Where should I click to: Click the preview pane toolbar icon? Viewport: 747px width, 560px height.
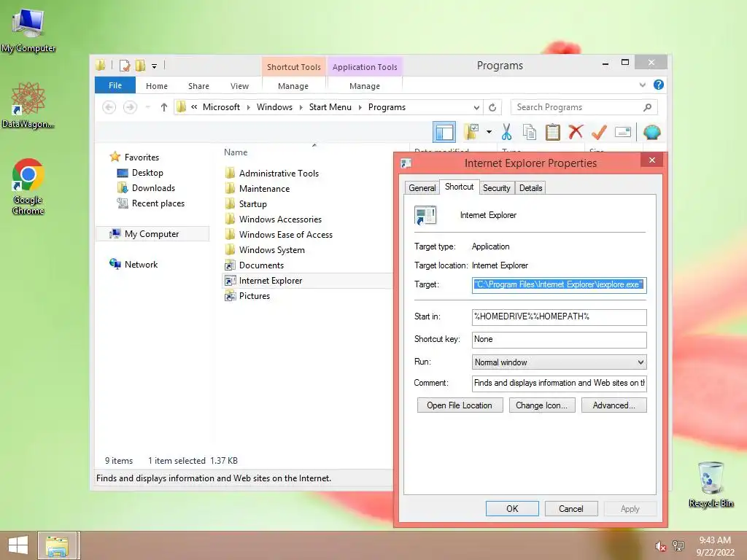444,133
